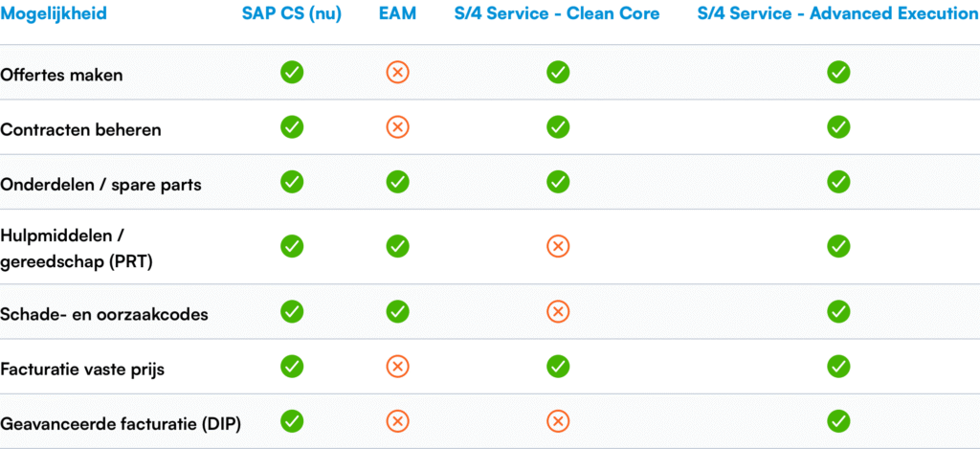Image resolution: width=980 pixels, height=449 pixels.
Task: Click the SAP CS (nu) column header
Action: tap(292, 13)
